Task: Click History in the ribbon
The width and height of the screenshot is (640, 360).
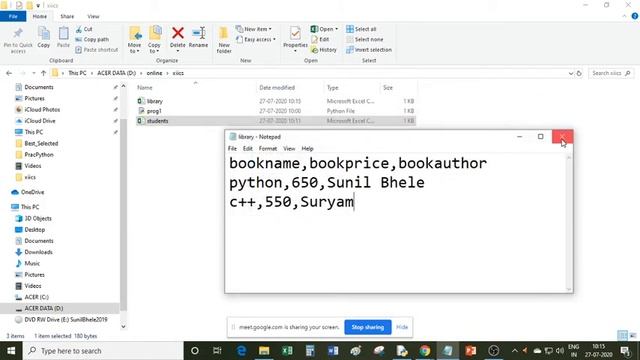Action: coord(324,50)
